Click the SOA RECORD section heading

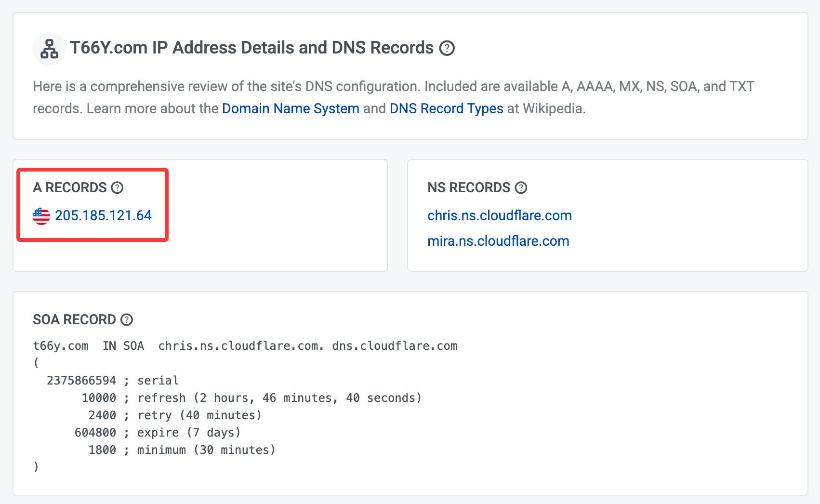[74, 319]
